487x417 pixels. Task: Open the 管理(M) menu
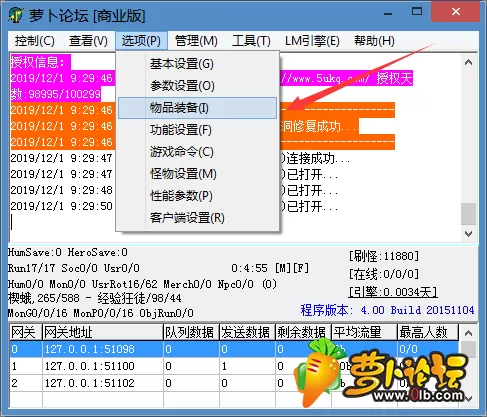[x=196, y=41]
